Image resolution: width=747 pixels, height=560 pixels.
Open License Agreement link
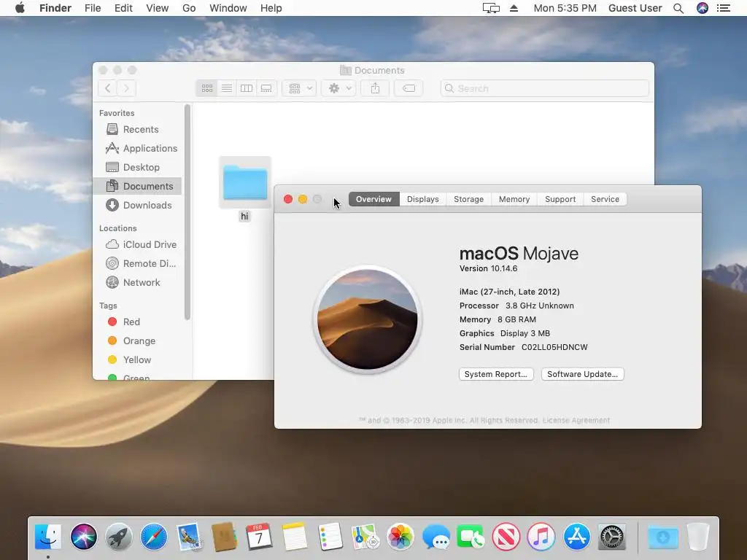pos(576,421)
